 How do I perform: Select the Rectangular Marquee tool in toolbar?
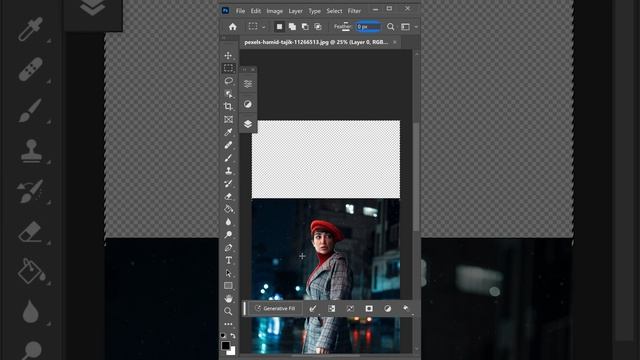(x=228, y=68)
